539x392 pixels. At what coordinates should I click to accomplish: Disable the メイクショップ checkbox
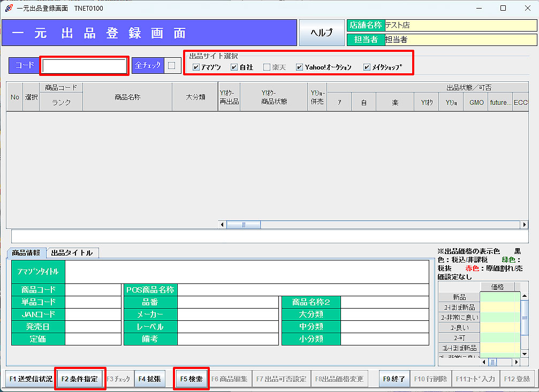pyautogui.click(x=367, y=67)
